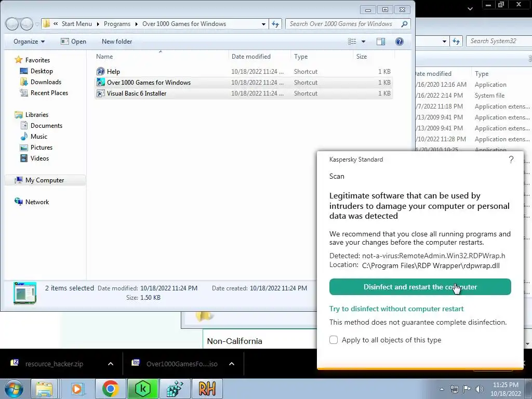The image size is (532, 399).
Task: Click the selected items preview thumbnail
Action: [25, 293]
